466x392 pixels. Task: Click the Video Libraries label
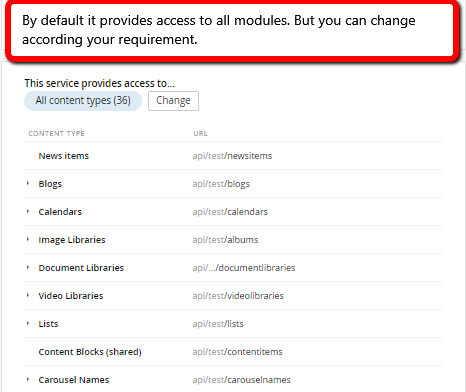click(x=71, y=296)
